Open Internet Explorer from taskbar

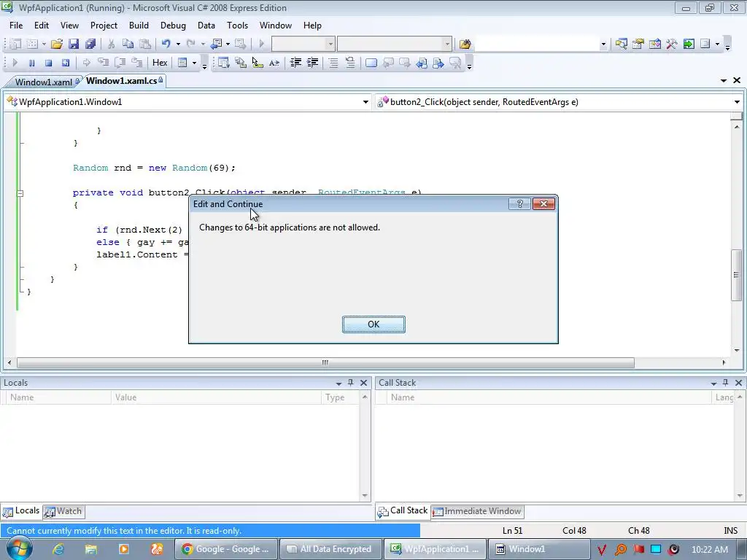click(58, 549)
